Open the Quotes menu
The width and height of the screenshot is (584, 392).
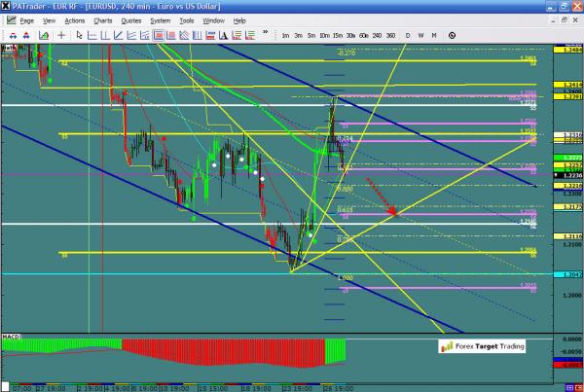131,20
